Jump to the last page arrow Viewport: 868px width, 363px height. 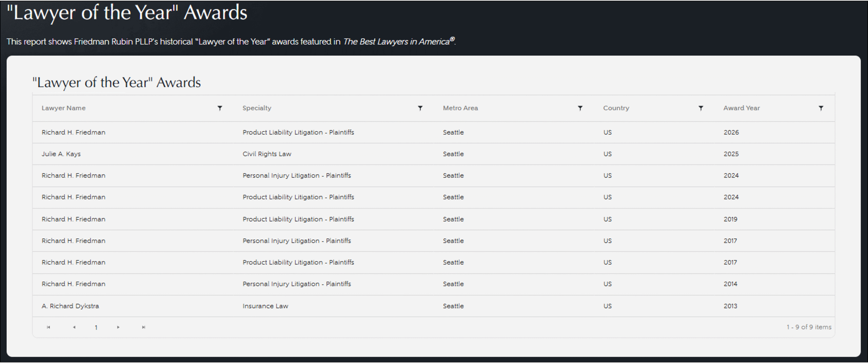point(144,327)
